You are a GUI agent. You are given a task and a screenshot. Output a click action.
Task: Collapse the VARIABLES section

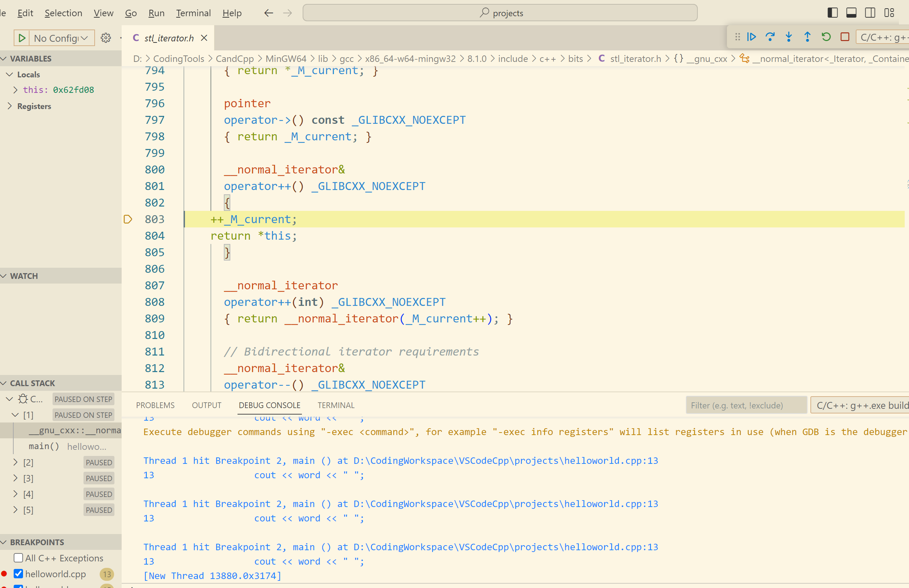coord(4,58)
